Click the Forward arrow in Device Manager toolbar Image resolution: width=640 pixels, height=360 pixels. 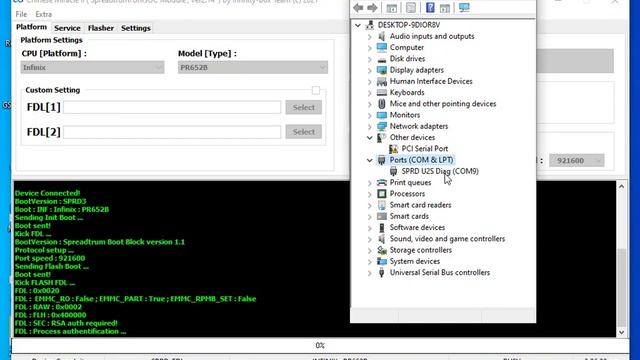coord(372,7)
